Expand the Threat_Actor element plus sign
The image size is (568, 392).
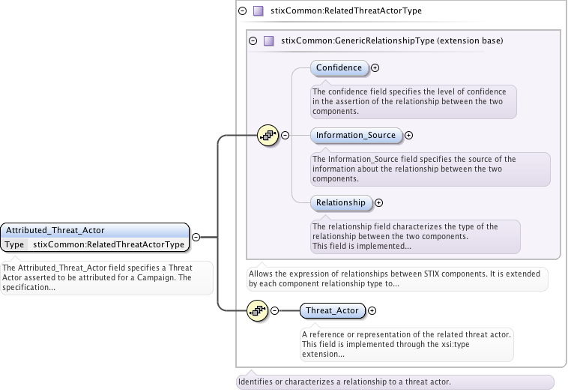click(x=372, y=310)
